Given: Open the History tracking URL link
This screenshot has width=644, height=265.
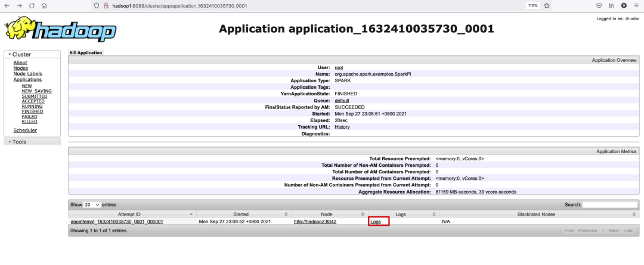Looking at the screenshot, I should [x=342, y=127].
